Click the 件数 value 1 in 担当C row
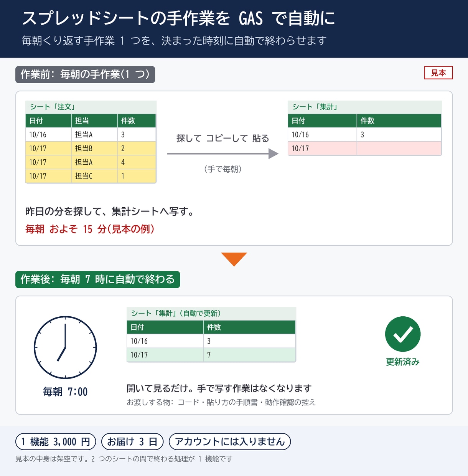The height and width of the screenshot is (476, 468). 137,176
